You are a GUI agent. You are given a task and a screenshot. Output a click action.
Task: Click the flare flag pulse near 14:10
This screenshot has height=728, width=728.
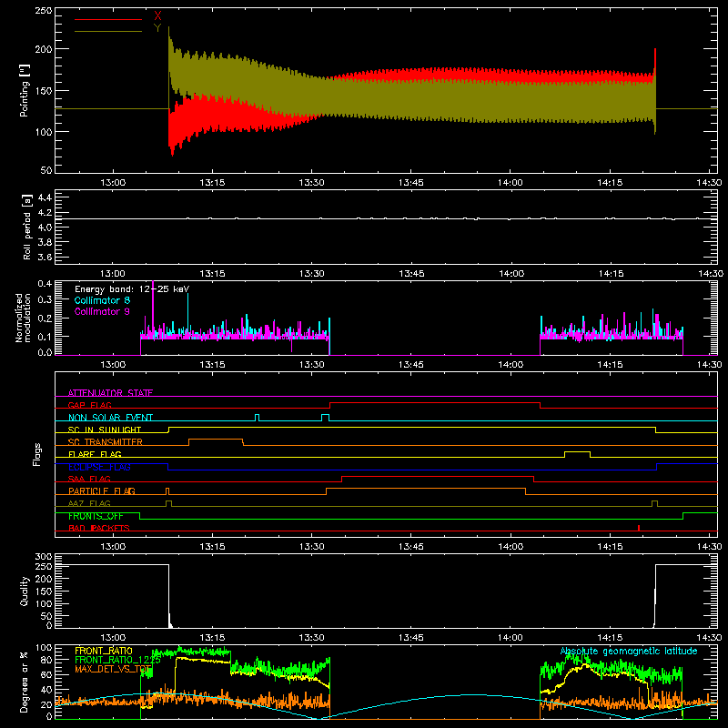coord(577,454)
